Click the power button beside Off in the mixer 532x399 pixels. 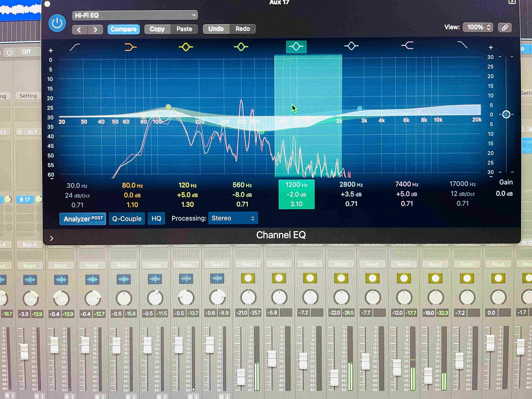pyautogui.click(x=10, y=52)
